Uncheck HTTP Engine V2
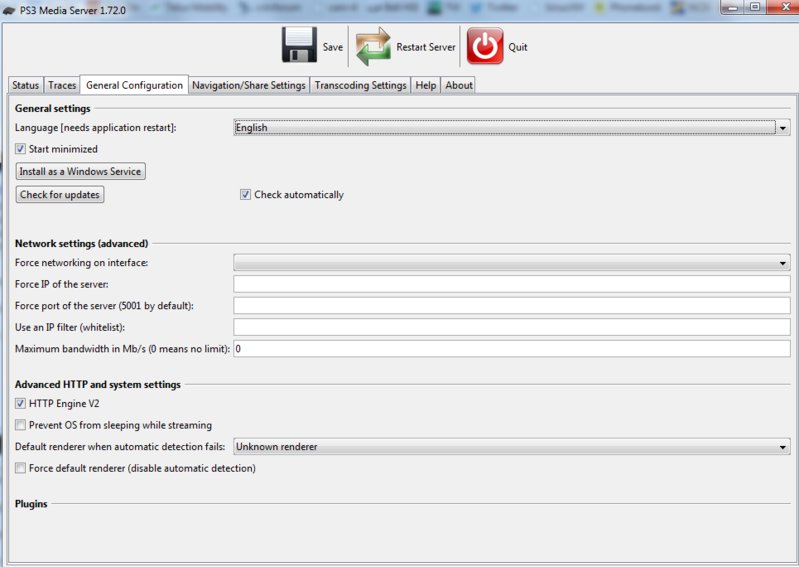 tap(20, 403)
